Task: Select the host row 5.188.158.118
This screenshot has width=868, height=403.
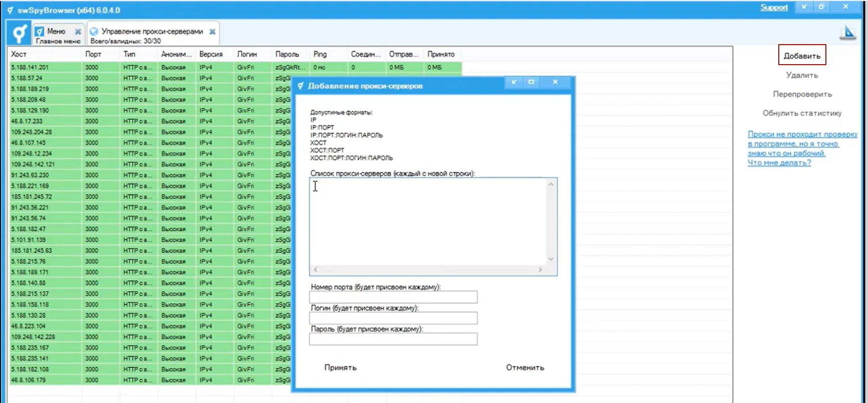Action: [x=150, y=304]
